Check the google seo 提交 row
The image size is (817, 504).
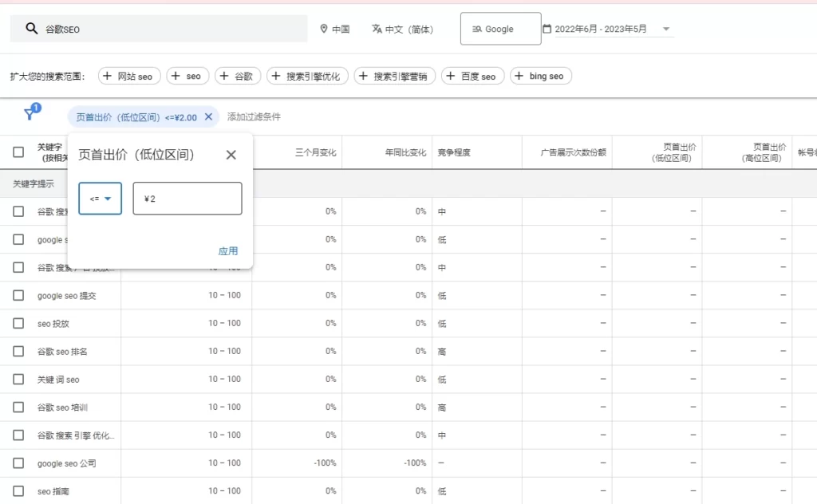(x=18, y=295)
